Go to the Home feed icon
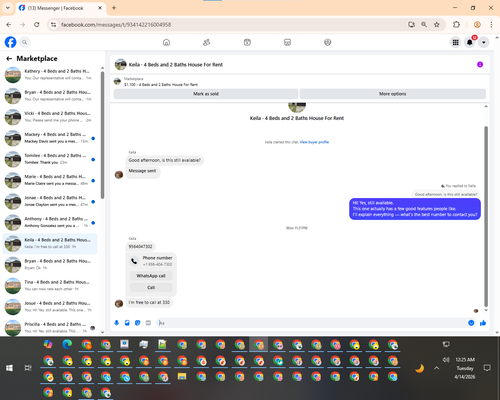Image resolution: width=500 pixels, height=400 pixels. tap(166, 42)
